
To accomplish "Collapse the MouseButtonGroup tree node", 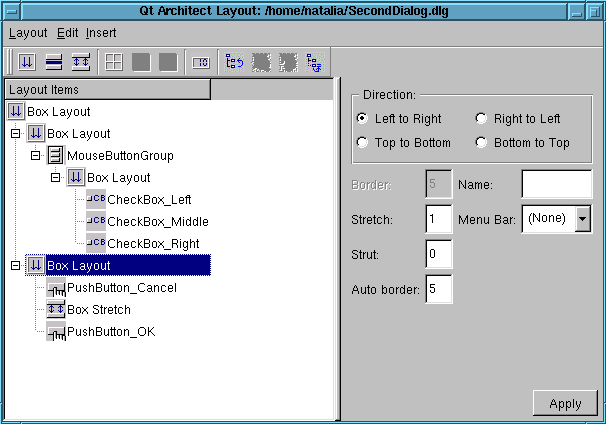I will click(36, 156).
